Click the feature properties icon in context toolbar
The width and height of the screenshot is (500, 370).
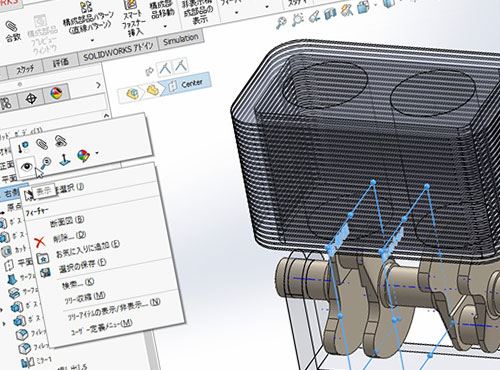pyautogui.click(x=24, y=147)
